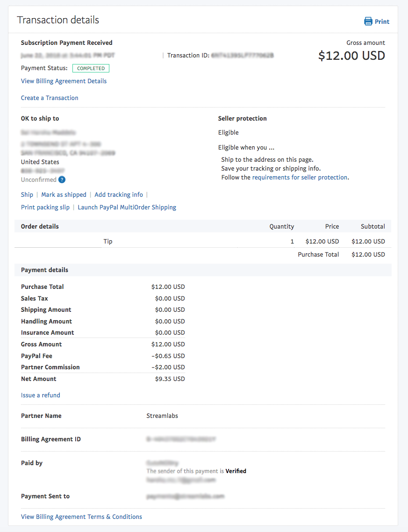
Task: Click the Streamlabs partner name
Action: (162, 416)
